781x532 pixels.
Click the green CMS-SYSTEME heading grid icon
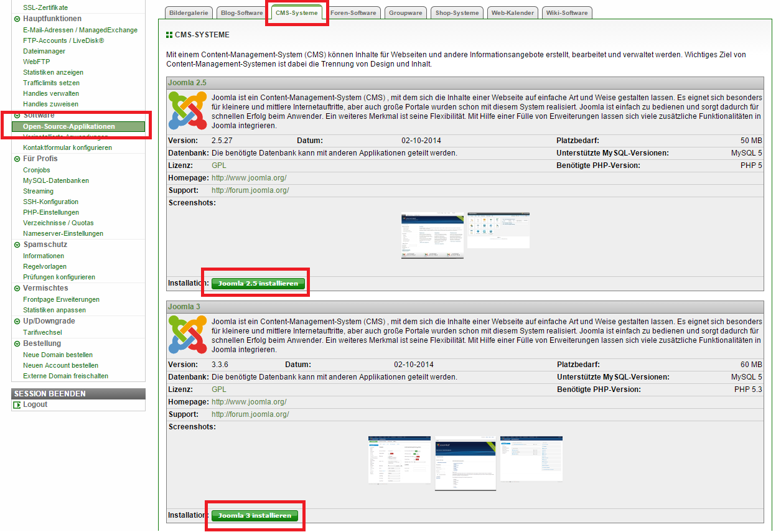click(x=169, y=35)
